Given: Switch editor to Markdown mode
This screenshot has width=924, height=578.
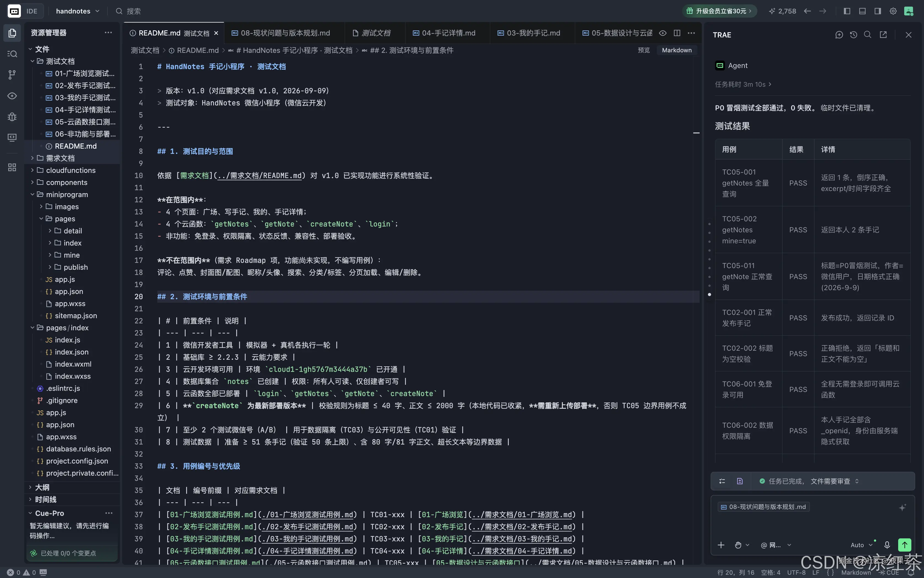Looking at the screenshot, I should coord(676,50).
